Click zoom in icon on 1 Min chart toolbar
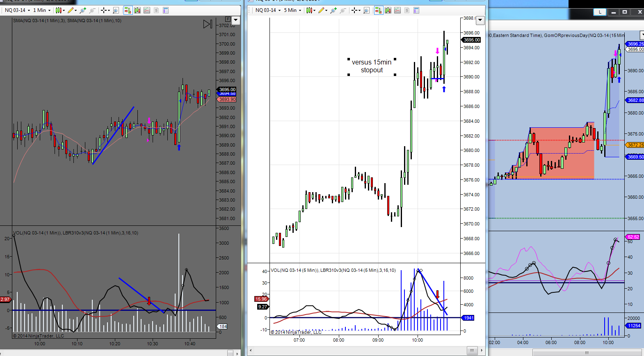 [83, 10]
